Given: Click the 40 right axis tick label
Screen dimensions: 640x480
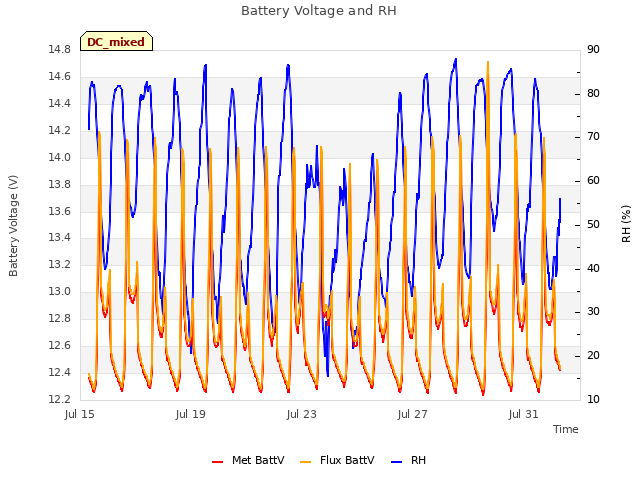Looking at the screenshot, I should (x=593, y=269).
